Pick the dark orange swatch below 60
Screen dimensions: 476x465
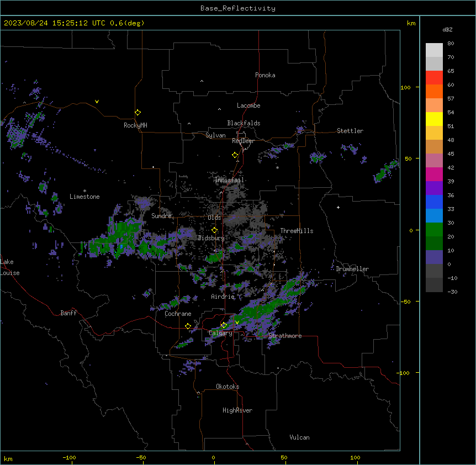(434, 91)
